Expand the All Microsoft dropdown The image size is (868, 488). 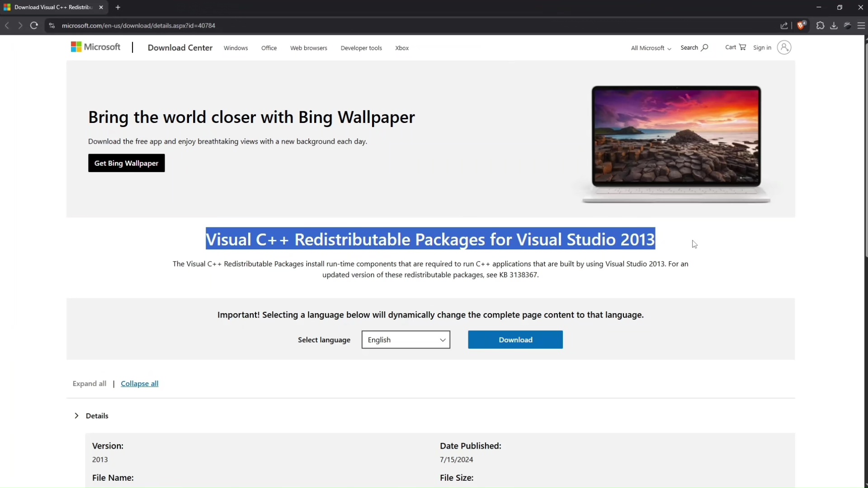[x=651, y=48]
